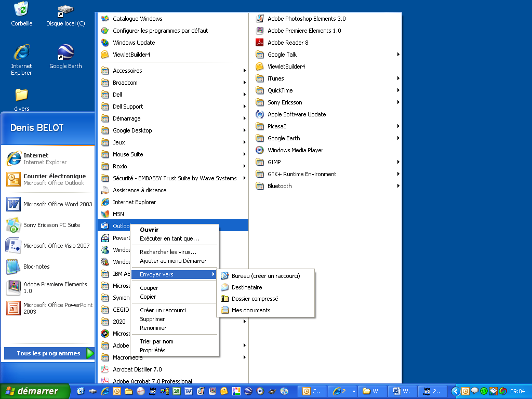Viewport: 532px width, 399px height.
Task: Choose Exécuter en tant que…
Action: click(x=175, y=238)
